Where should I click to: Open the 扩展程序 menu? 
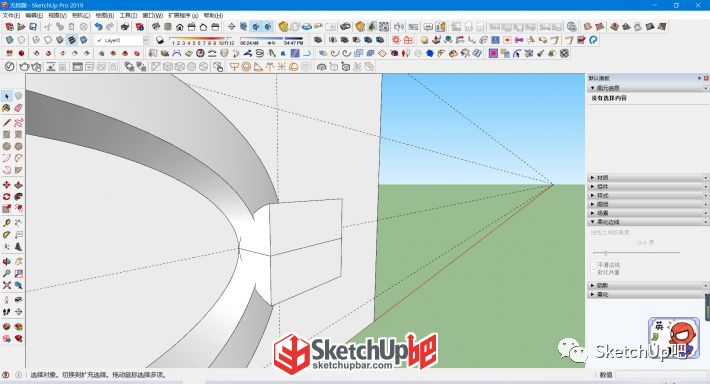click(x=183, y=15)
